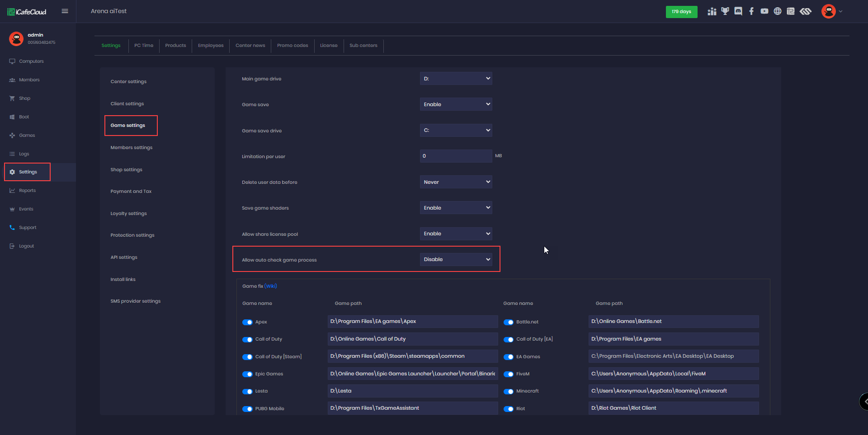Open the Discord chat icon
868x435 pixels.
pyautogui.click(x=738, y=11)
